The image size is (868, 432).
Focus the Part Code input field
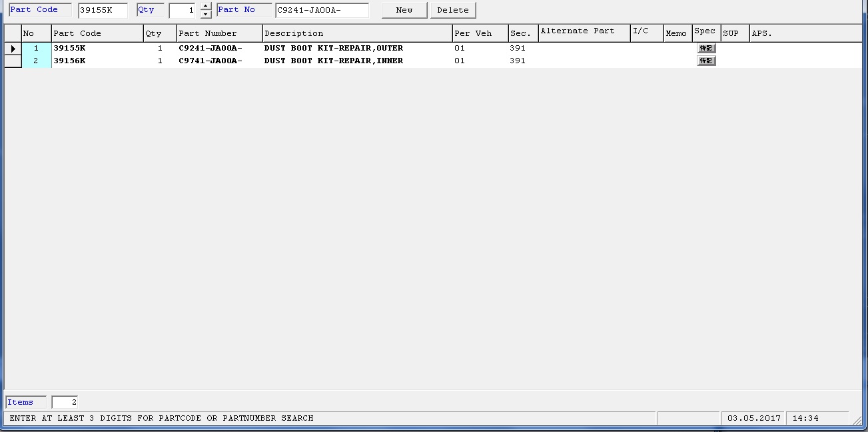(102, 11)
